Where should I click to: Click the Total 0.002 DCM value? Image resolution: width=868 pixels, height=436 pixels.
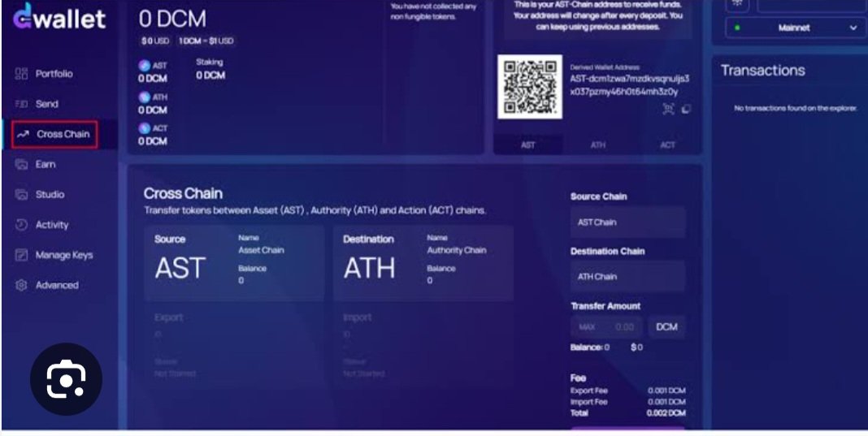[x=666, y=412]
